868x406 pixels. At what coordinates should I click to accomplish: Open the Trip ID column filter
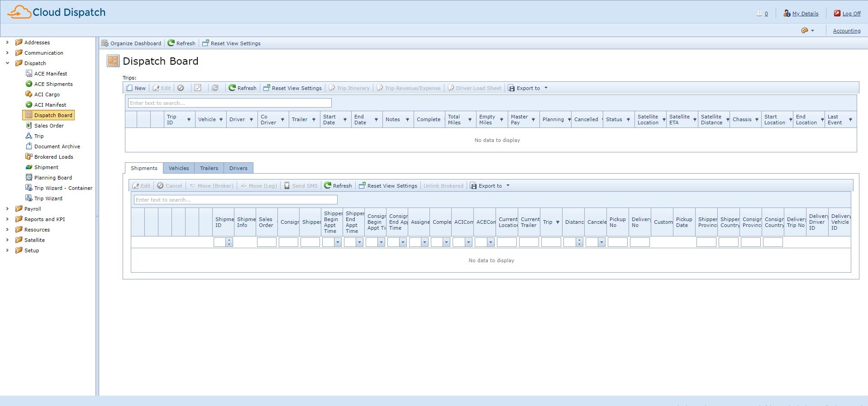189,120
